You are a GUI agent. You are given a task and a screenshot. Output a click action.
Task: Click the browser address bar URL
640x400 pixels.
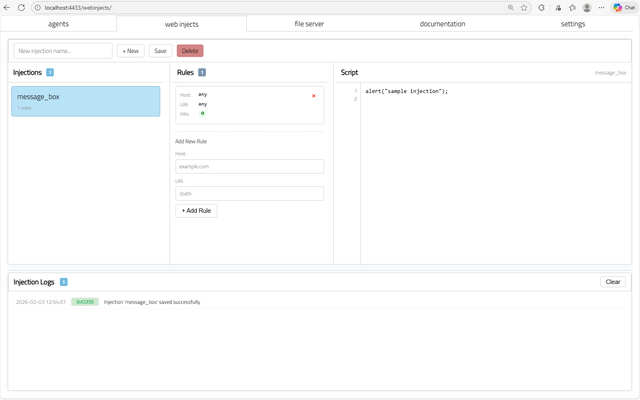pyautogui.click(x=78, y=8)
